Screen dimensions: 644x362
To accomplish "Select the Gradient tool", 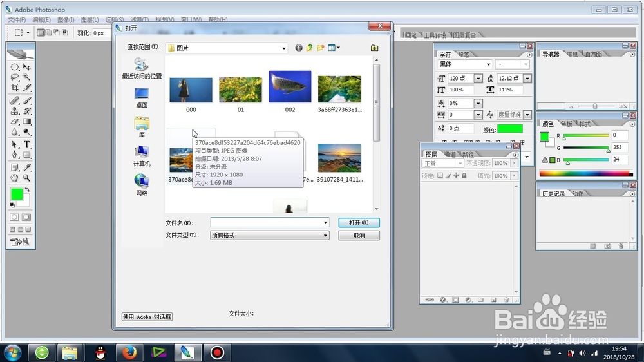I will tap(26, 122).
